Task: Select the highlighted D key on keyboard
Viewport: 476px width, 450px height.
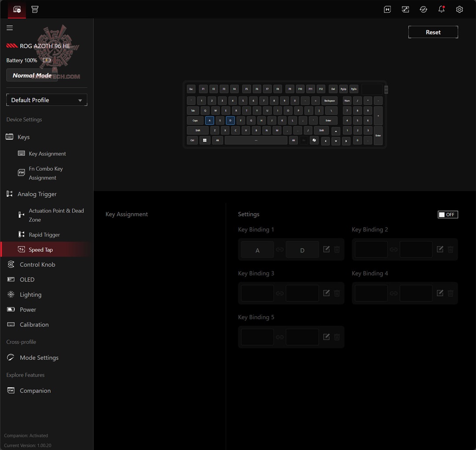Action: (x=231, y=120)
